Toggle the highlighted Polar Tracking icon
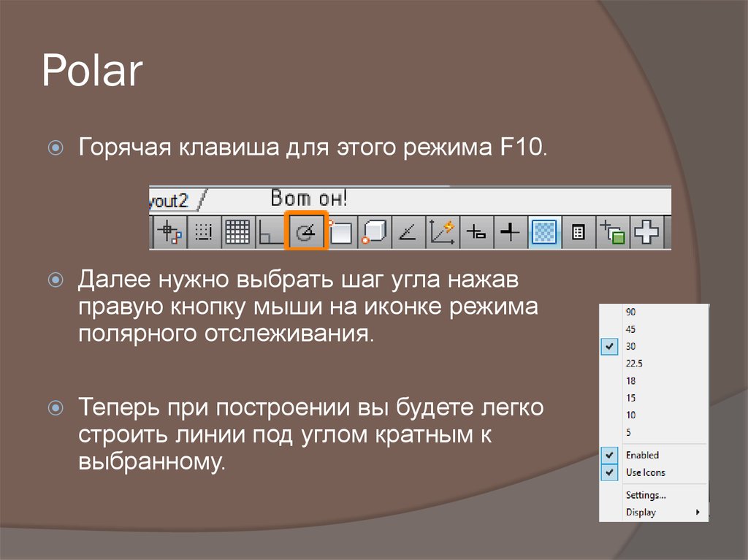Image resolution: width=748 pixels, height=560 pixels. (x=306, y=233)
